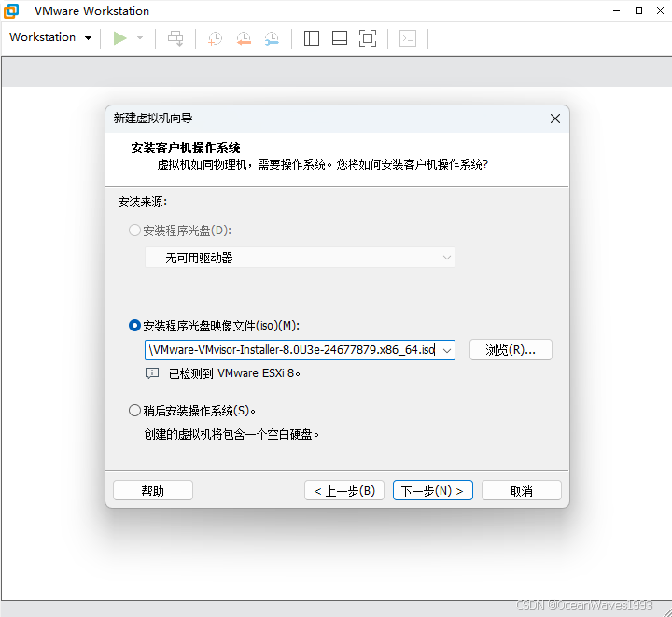Proceed with 下一步(N) button
The width and height of the screenshot is (672, 617).
(x=433, y=490)
